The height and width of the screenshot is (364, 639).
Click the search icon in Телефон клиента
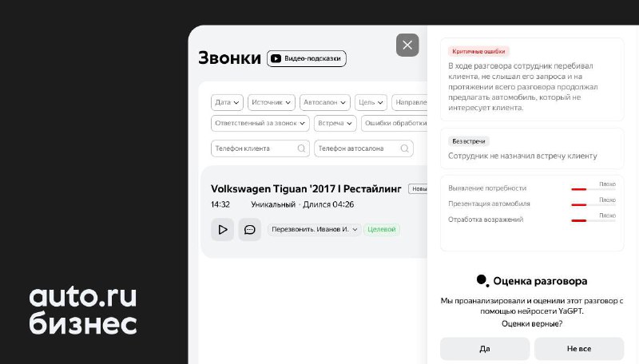pos(301,148)
